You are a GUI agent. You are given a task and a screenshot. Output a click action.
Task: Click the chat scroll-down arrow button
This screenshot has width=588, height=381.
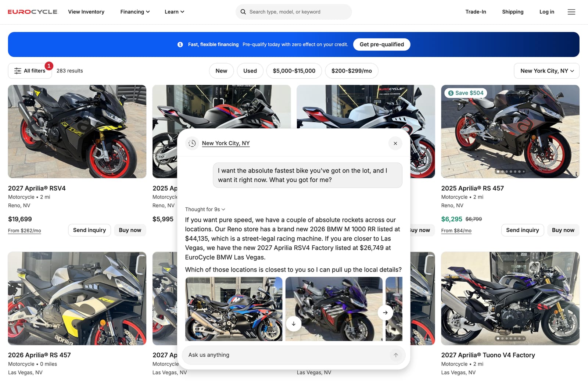(294, 324)
